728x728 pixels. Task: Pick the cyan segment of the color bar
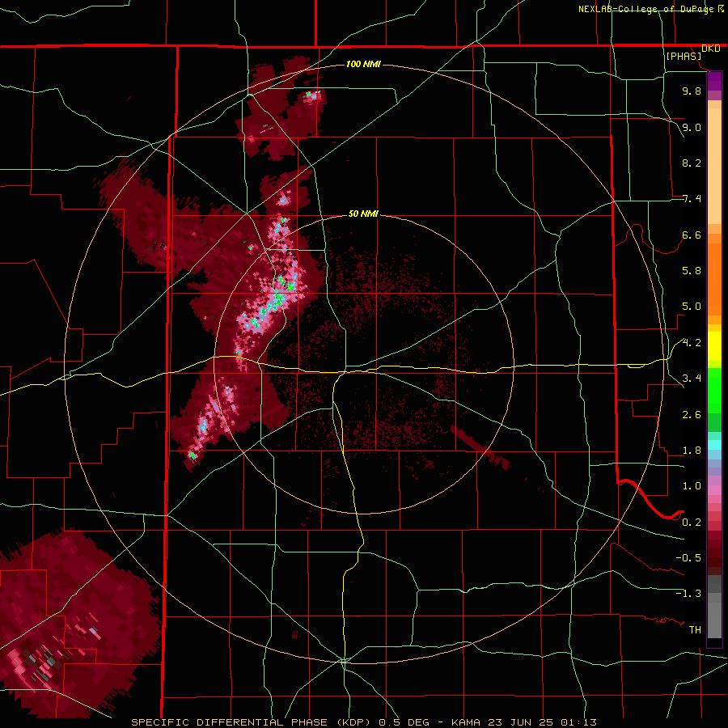[x=714, y=445]
